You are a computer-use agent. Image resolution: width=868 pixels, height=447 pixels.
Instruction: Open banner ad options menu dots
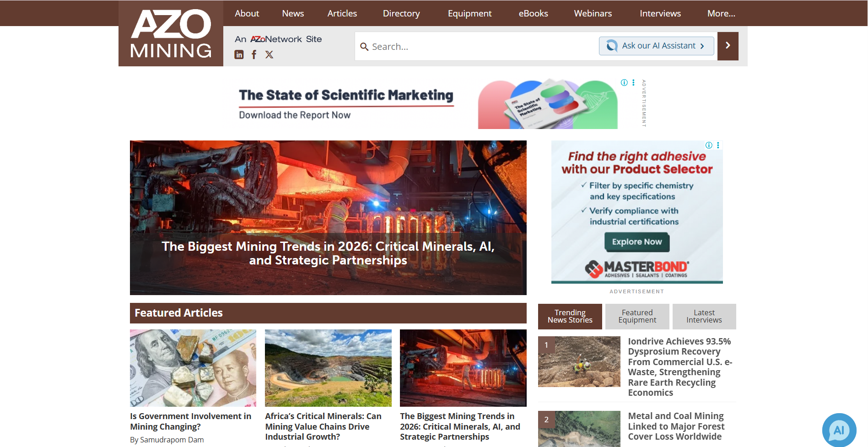pos(633,83)
